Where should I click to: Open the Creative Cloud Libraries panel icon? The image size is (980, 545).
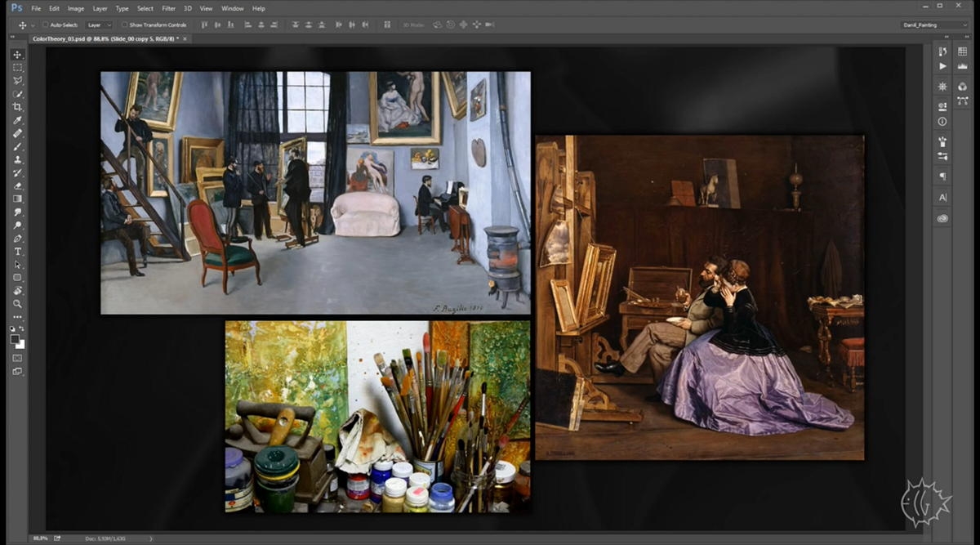click(942, 218)
